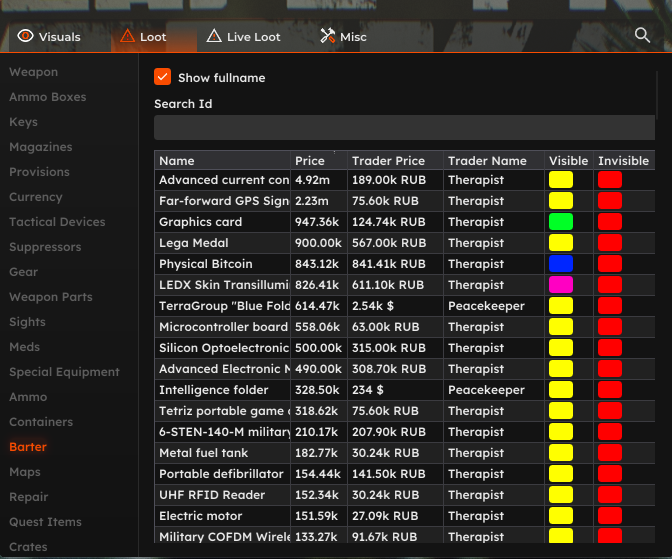Click the Live Loot warning triangle icon
The image size is (672, 559).
point(214,36)
